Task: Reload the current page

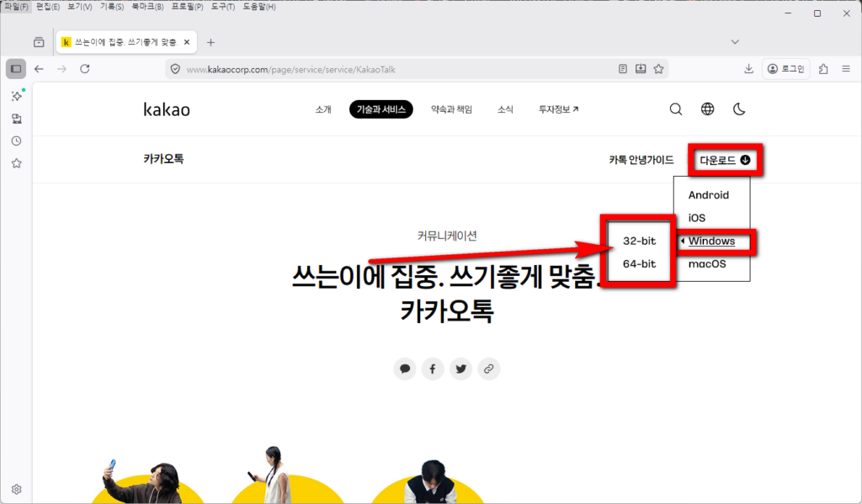Action: click(x=85, y=69)
